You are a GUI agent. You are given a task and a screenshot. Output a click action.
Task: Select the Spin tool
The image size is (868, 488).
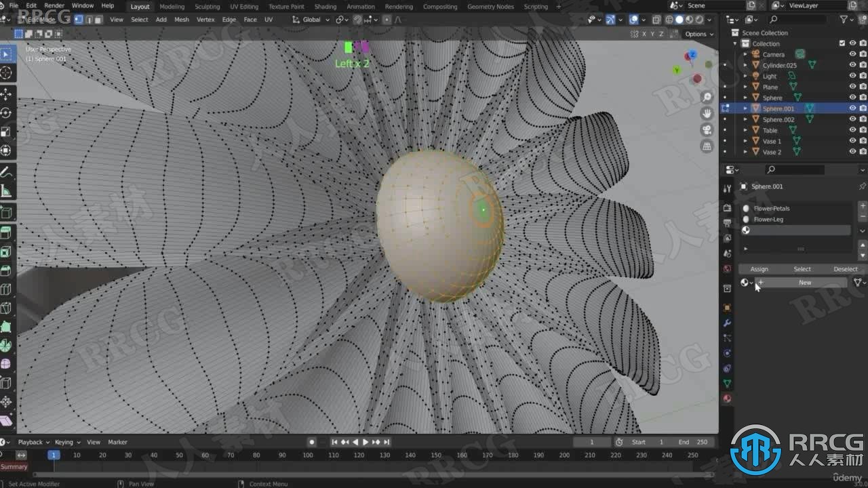[x=6, y=346]
